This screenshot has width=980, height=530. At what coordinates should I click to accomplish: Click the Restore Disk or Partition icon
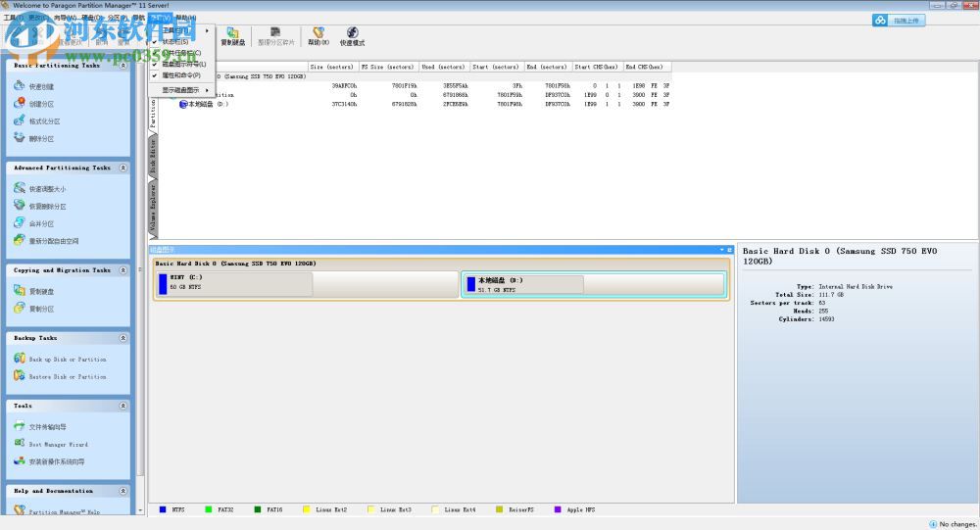[20, 375]
